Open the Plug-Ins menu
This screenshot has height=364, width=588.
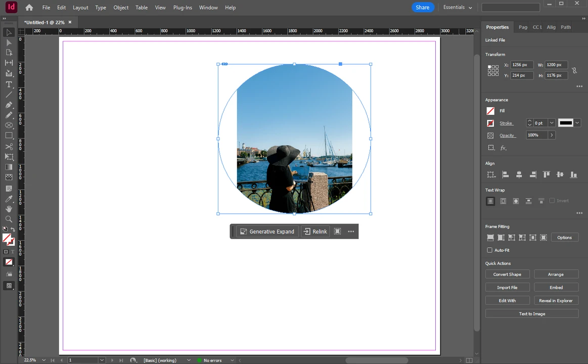[x=183, y=8]
